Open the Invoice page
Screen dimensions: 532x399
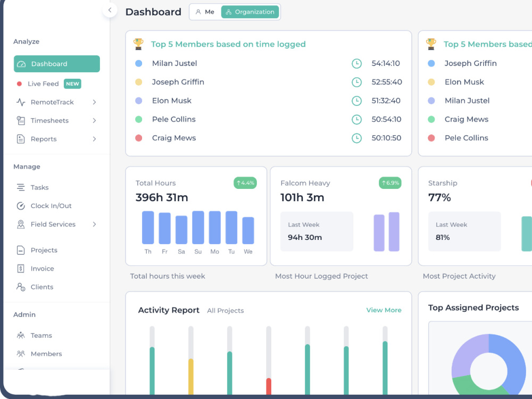click(42, 268)
